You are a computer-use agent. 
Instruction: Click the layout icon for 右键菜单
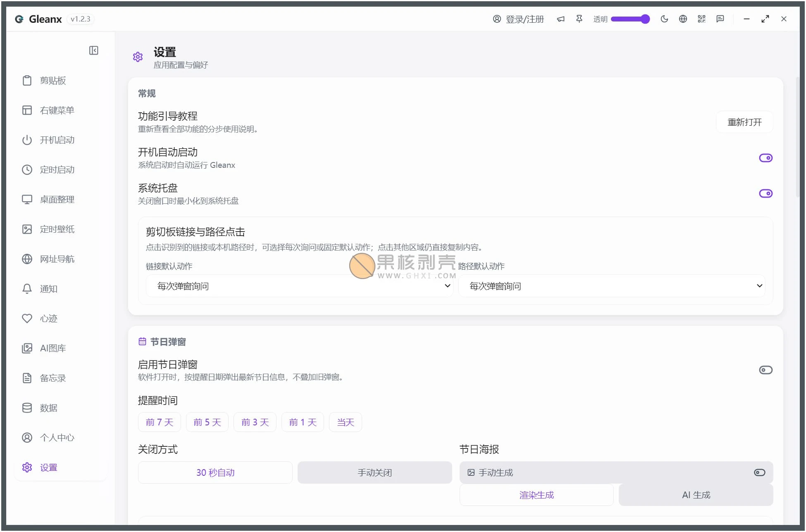click(x=27, y=110)
